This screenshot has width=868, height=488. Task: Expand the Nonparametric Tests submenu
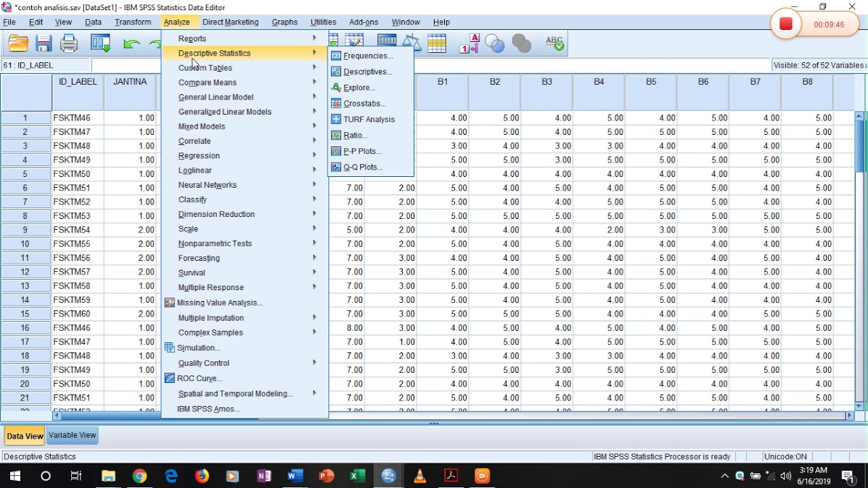(x=245, y=243)
